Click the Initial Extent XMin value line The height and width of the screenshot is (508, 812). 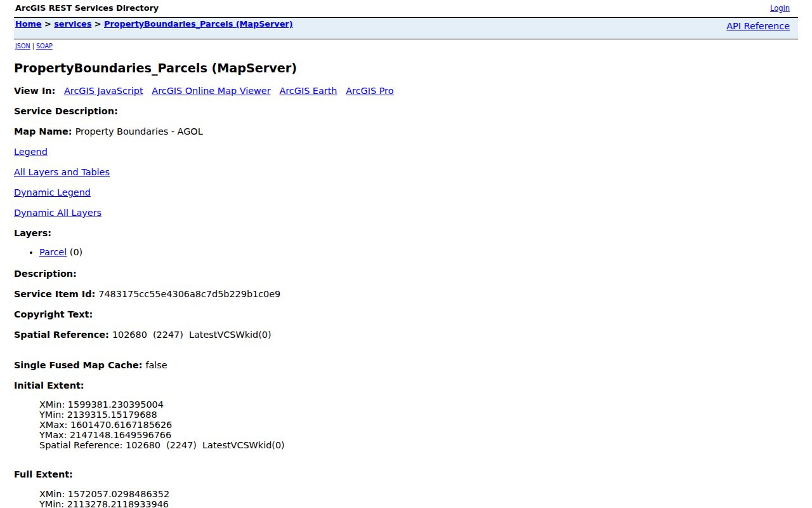(101, 404)
